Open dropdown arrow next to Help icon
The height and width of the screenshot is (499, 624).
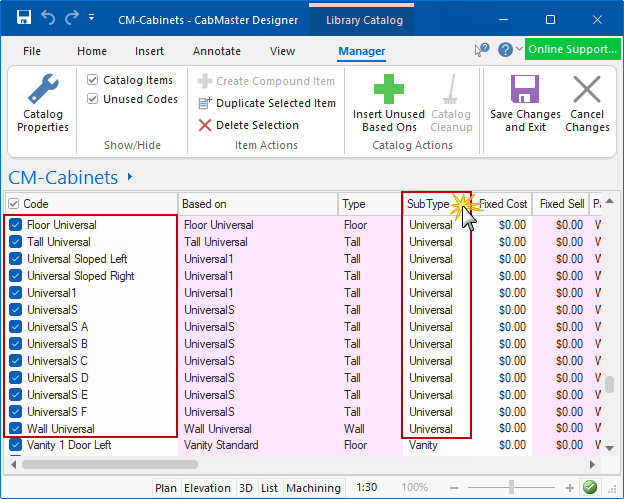point(519,49)
